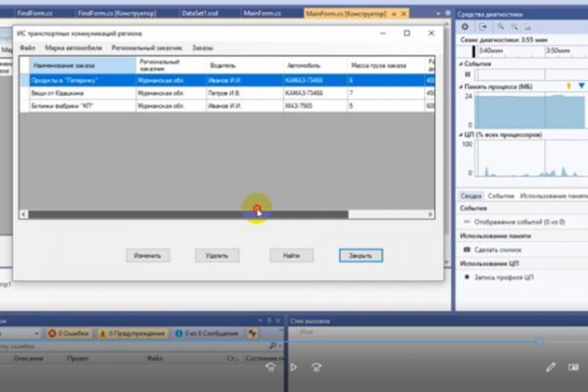The width and height of the screenshot is (588, 392).
Task: Click camera icon next to Сделать снимок
Action: click(x=466, y=250)
